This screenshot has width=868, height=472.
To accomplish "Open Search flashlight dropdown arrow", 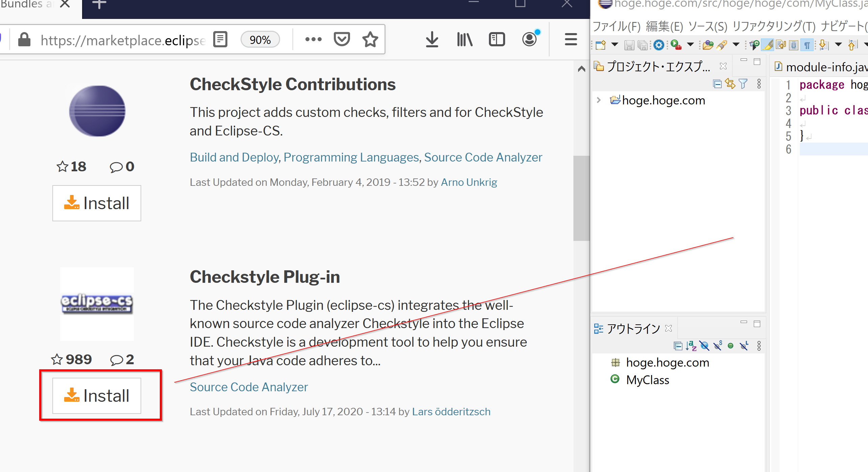I will (736, 44).
